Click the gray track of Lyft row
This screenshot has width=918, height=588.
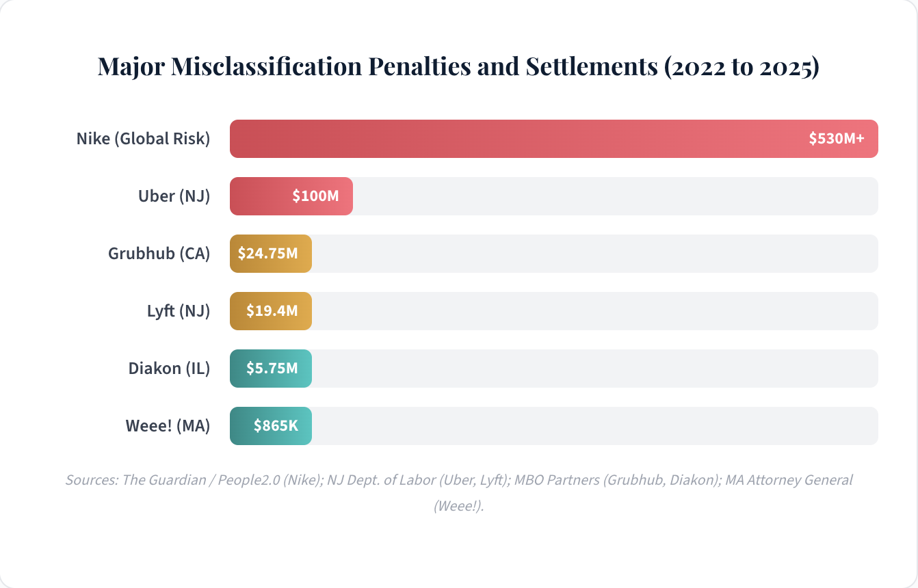[594, 311]
